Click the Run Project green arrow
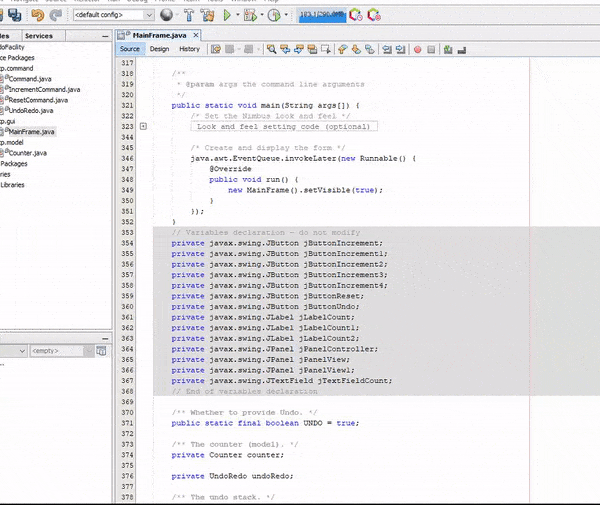The image size is (600, 505). click(x=229, y=15)
